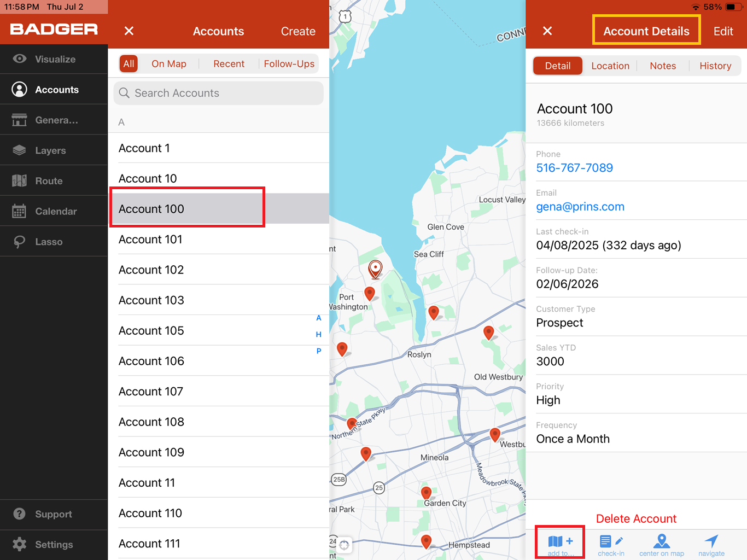Jump to index letter H
This screenshot has height=560, width=747.
click(319, 334)
